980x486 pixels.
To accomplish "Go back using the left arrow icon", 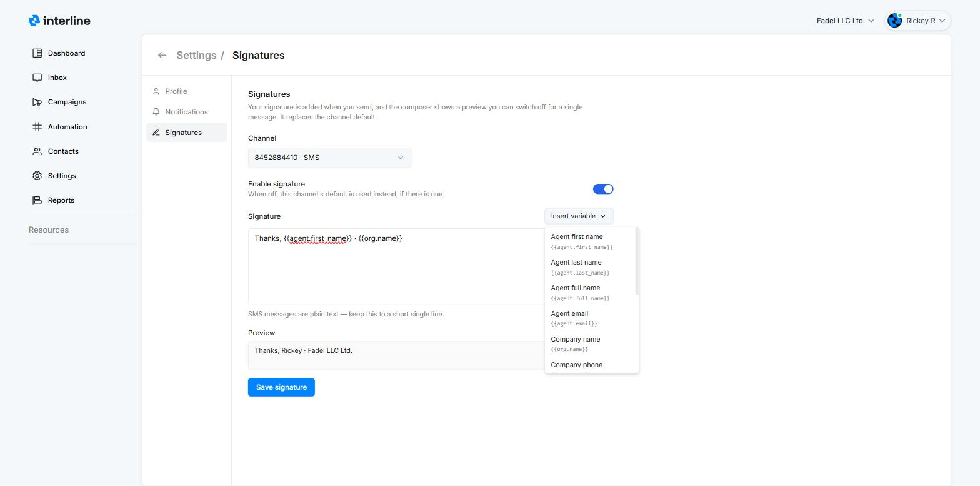I will click(162, 55).
